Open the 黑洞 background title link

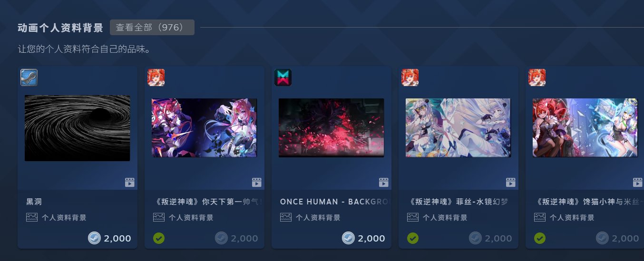pos(34,202)
